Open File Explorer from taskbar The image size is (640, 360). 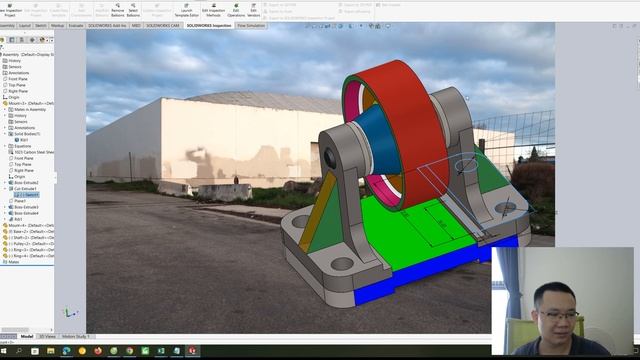51,351
